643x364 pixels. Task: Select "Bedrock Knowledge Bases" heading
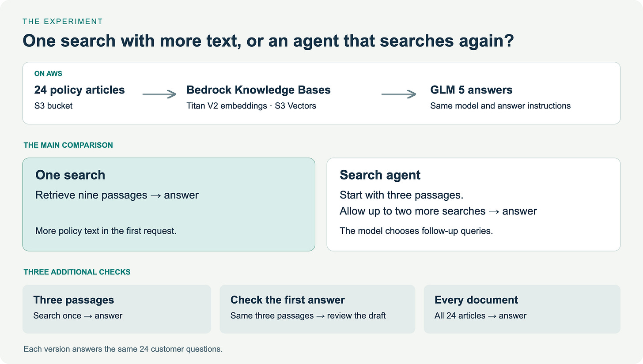(x=258, y=90)
